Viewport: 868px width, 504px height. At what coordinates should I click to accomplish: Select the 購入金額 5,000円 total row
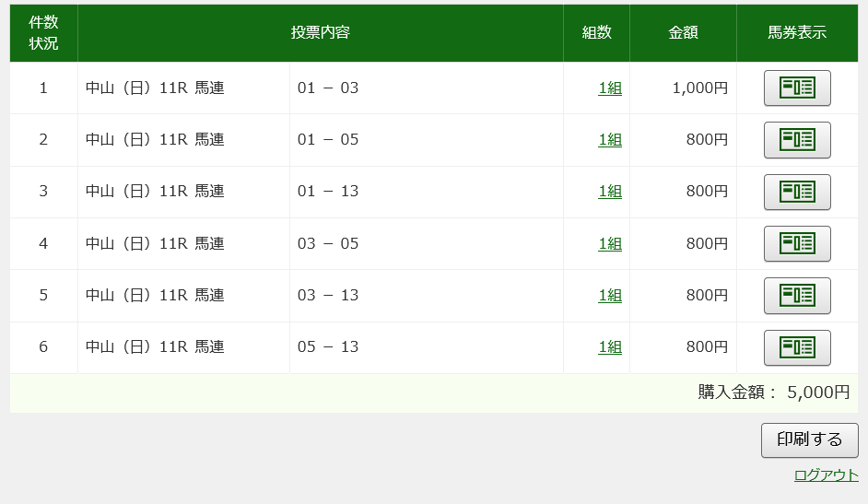tap(434, 393)
